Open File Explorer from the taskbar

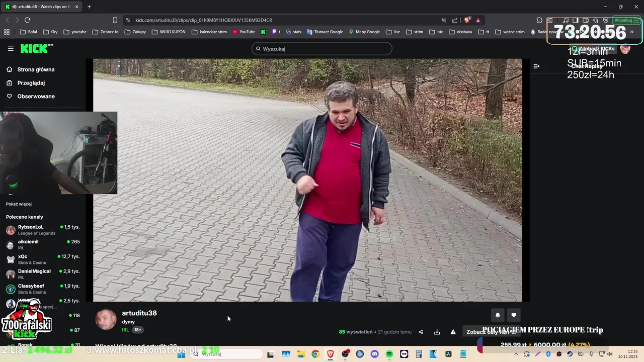point(300,354)
